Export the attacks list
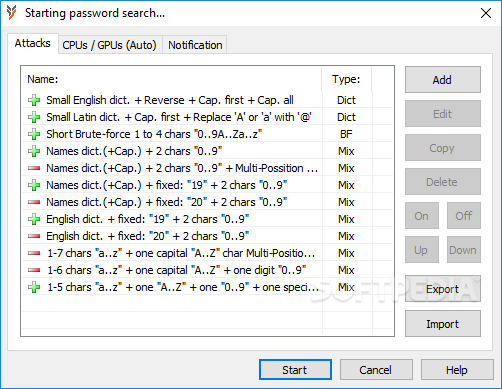The height and width of the screenshot is (389, 502). coord(443,289)
